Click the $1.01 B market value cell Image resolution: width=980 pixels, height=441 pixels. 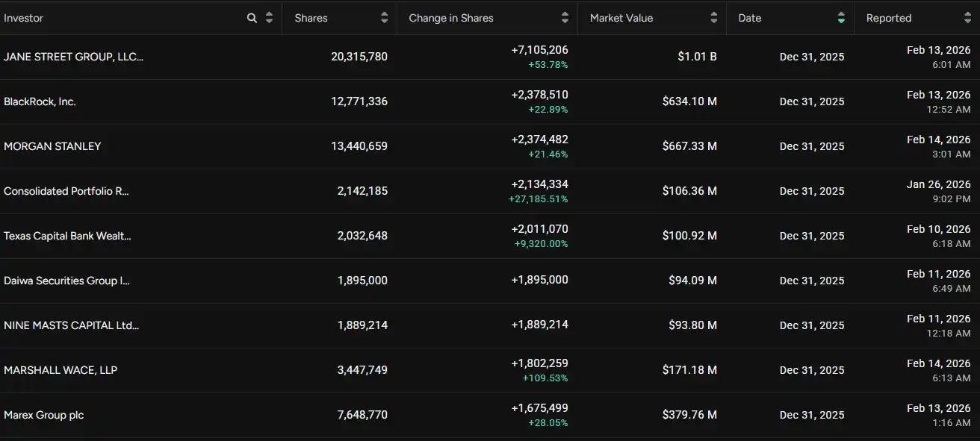[697, 57]
